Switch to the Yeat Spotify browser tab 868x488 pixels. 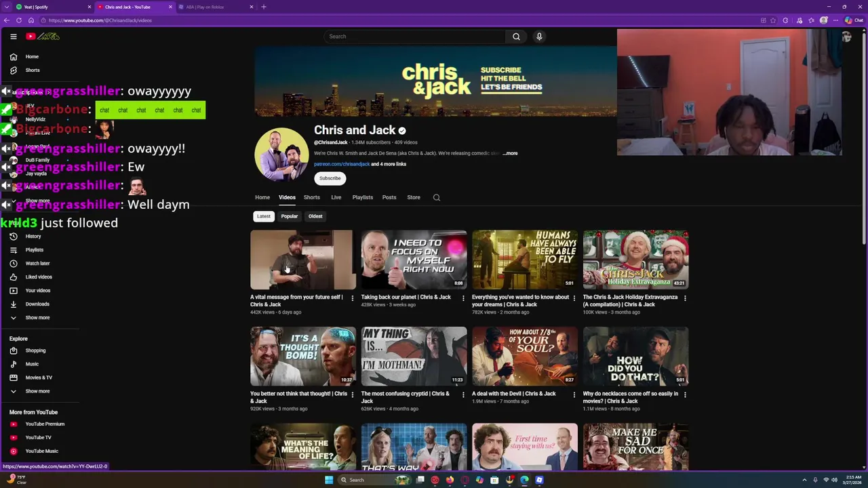[53, 7]
